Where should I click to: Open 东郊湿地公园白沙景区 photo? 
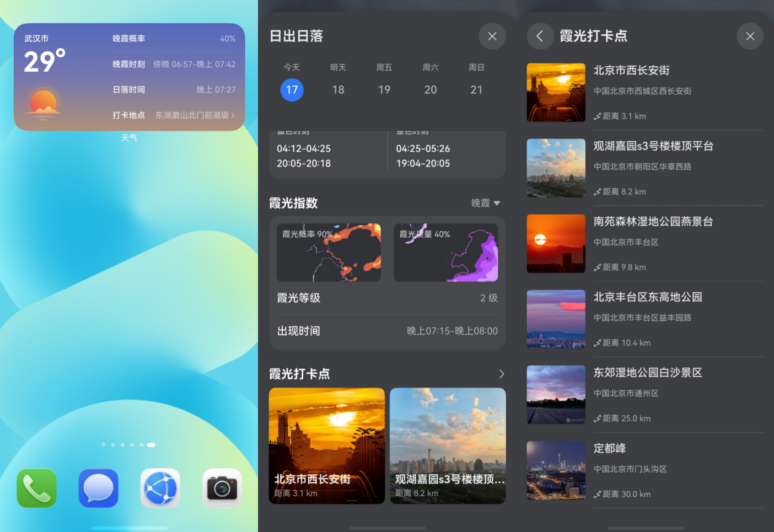(x=556, y=394)
